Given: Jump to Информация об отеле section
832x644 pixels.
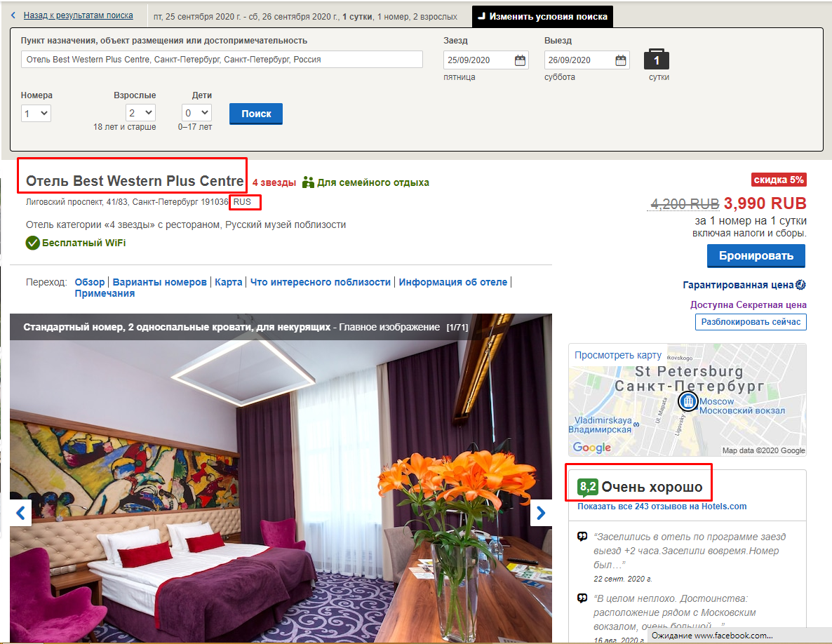Looking at the screenshot, I should click(453, 282).
